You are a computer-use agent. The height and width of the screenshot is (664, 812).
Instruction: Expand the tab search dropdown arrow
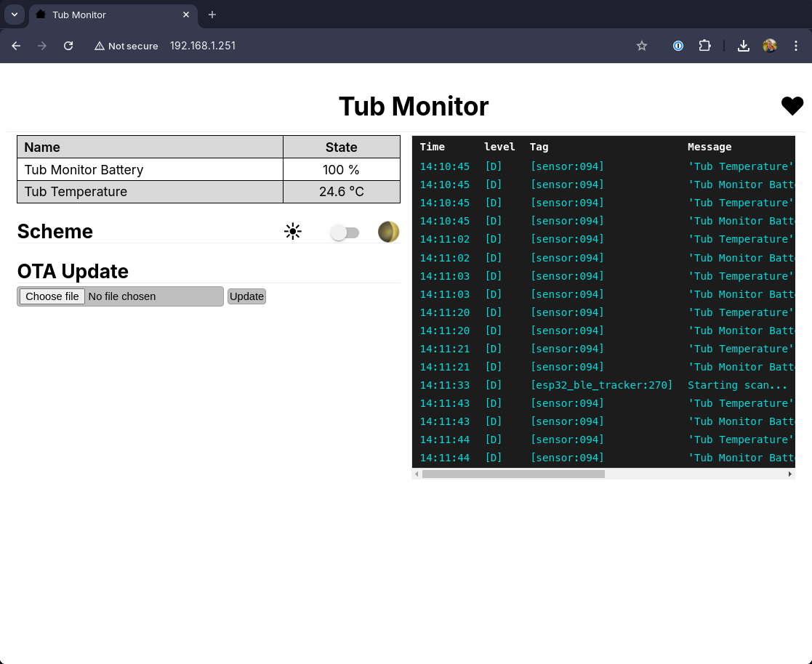point(14,15)
